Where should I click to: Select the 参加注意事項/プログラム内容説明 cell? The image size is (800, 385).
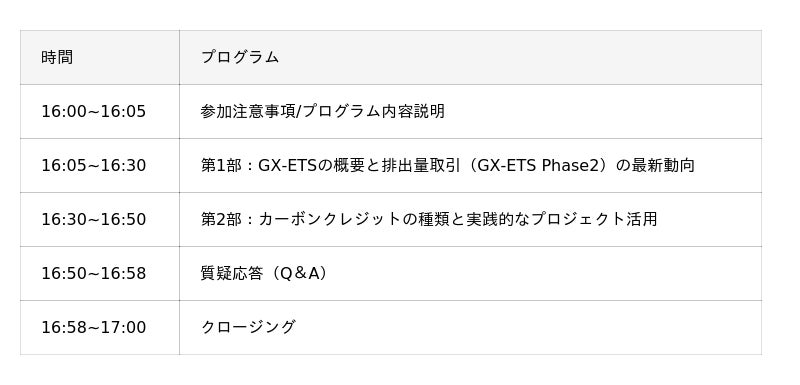click(x=470, y=111)
